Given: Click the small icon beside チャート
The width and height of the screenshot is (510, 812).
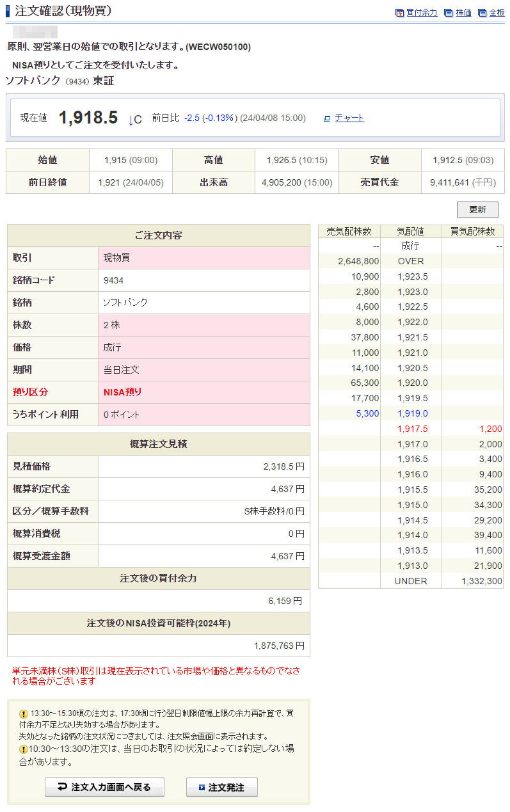Looking at the screenshot, I should click(x=327, y=118).
